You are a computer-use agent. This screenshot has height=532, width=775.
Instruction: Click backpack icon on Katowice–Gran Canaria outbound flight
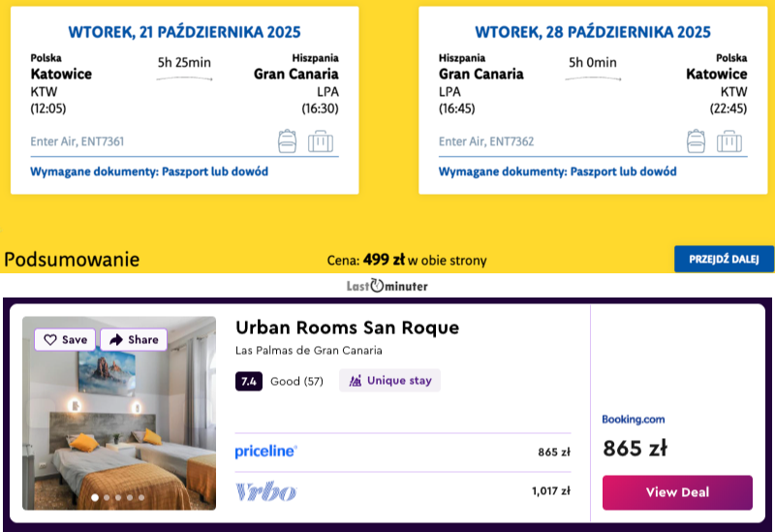tap(287, 141)
